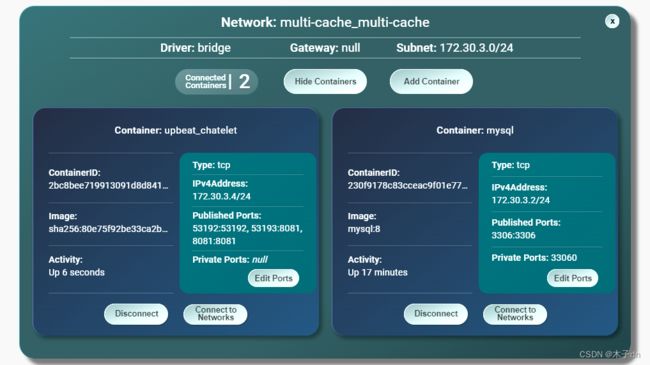Edit ports for upbeat_chatelet container
Screen dimensions: 650x365
pos(273,278)
